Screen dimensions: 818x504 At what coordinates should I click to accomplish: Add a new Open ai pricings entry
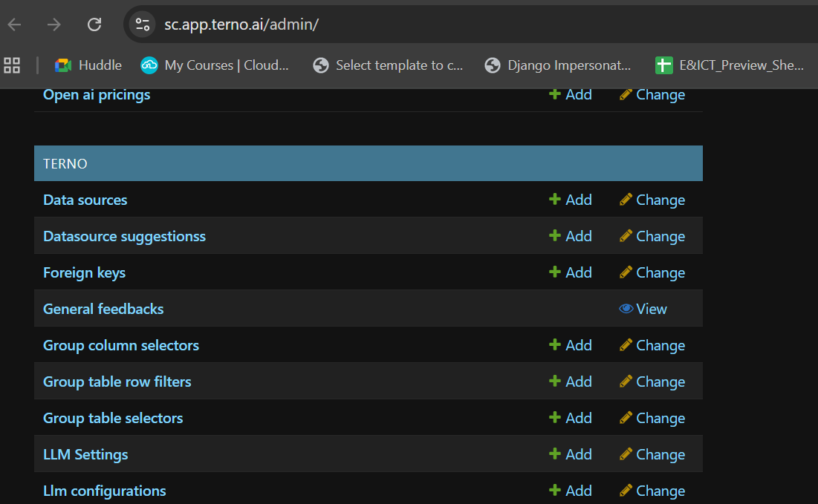(571, 95)
